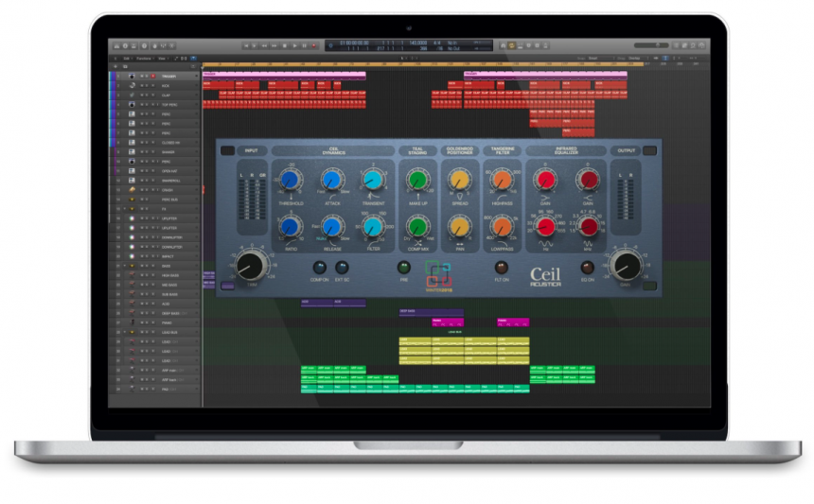Screen dimensions: 814x504
Task: Toggle EXT SC switch in plugin
Action: (342, 267)
